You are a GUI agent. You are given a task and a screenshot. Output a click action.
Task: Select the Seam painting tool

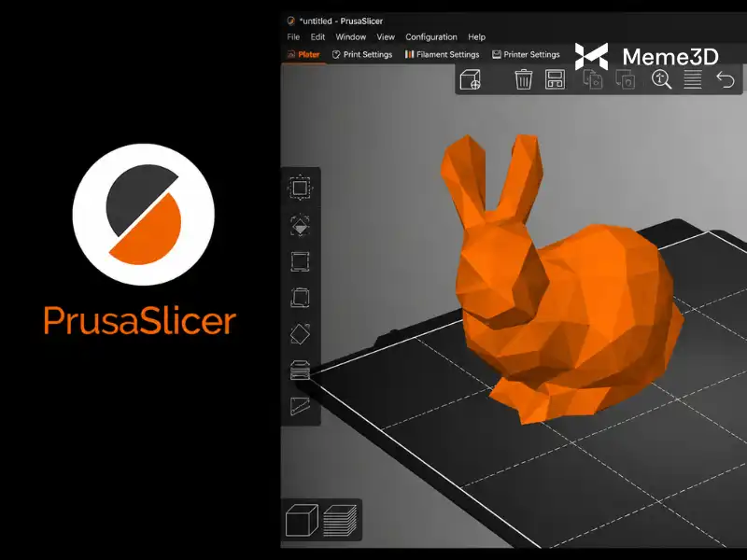click(x=300, y=406)
